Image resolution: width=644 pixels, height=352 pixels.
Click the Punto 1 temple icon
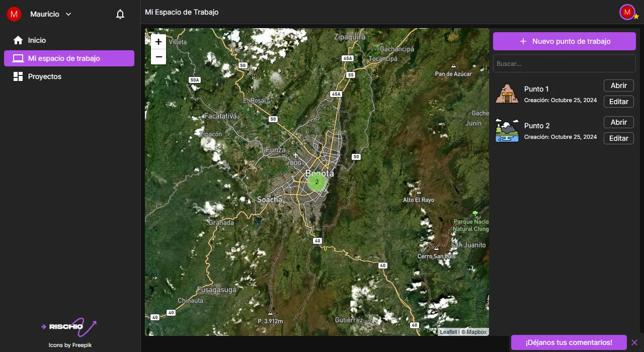pyautogui.click(x=507, y=94)
